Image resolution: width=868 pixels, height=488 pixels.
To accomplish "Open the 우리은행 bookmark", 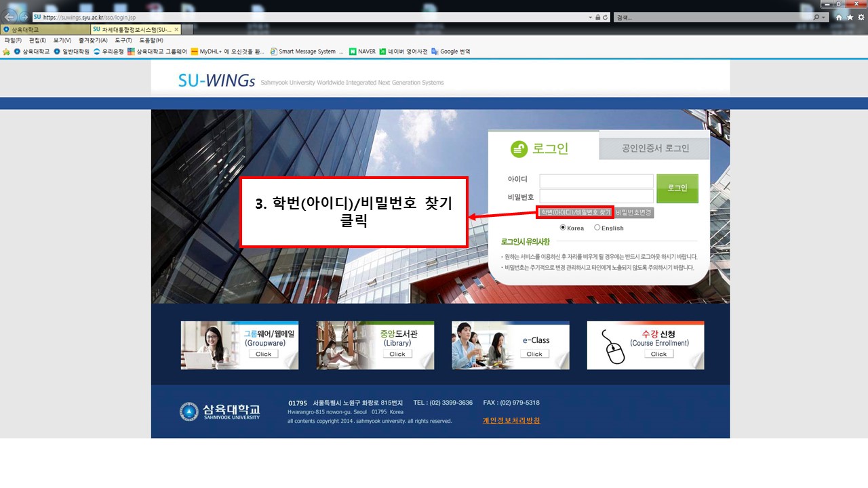I will 108,52.
